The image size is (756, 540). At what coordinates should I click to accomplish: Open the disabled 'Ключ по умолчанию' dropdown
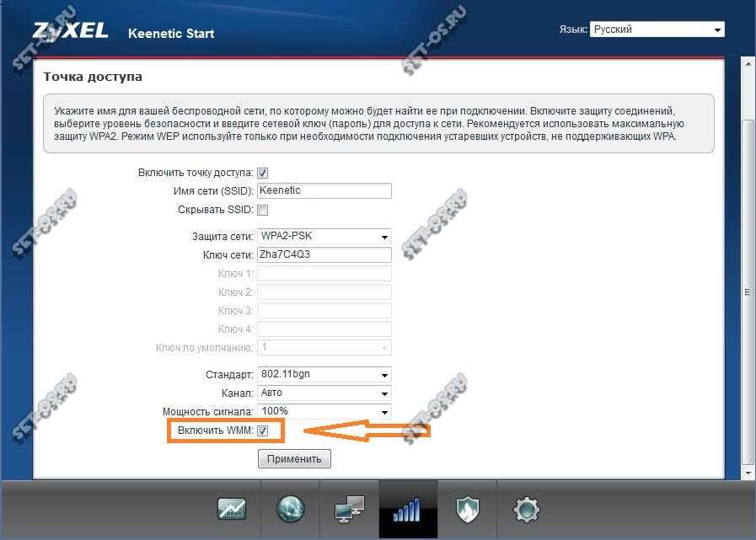pyautogui.click(x=324, y=347)
